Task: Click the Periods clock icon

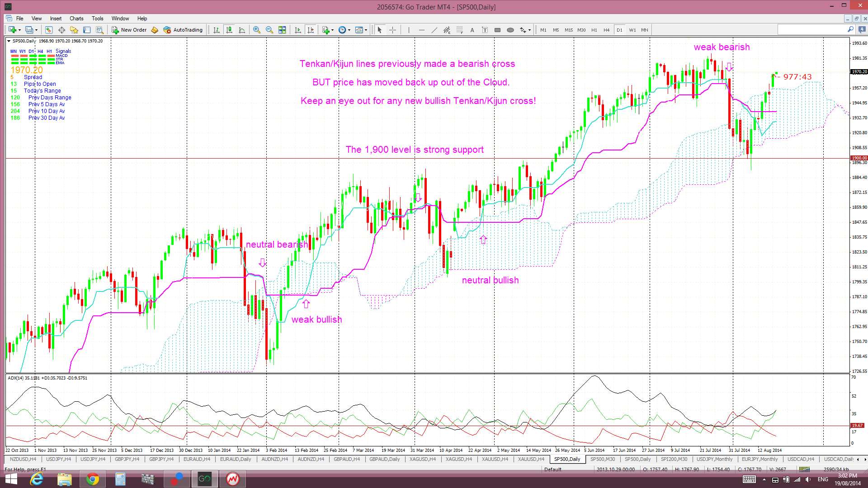Action: [342, 30]
